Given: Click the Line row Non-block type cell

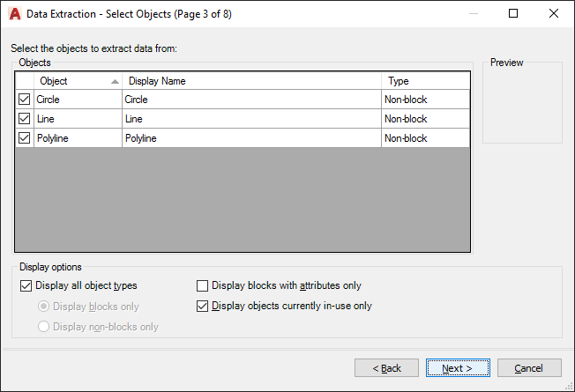Looking at the screenshot, I should pyautogui.click(x=425, y=119).
